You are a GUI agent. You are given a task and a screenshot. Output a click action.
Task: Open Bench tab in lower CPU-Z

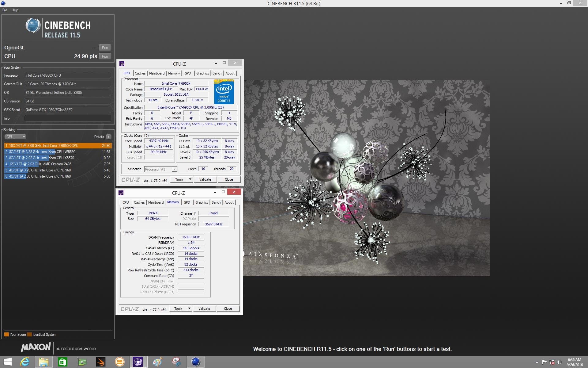coord(216,202)
